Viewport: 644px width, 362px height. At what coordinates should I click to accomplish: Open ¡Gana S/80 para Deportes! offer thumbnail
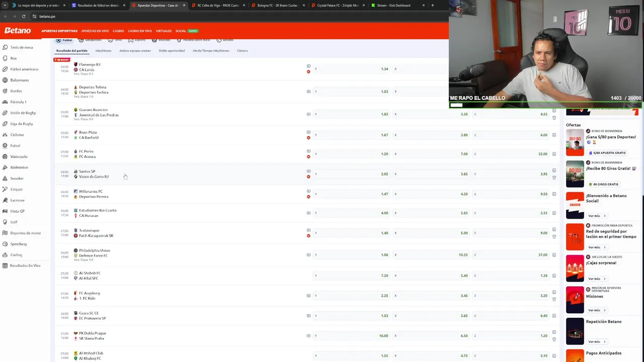pyautogui.click(x=575, y=143)
